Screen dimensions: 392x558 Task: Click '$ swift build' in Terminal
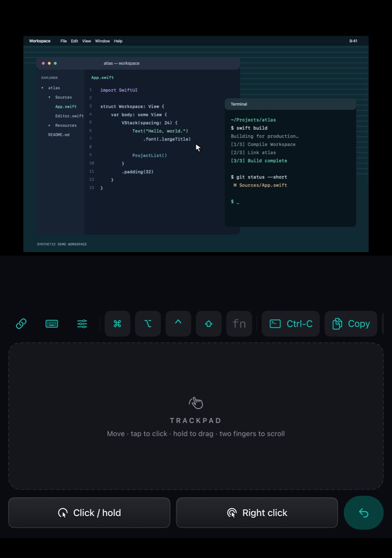click(x=249, y=128)
